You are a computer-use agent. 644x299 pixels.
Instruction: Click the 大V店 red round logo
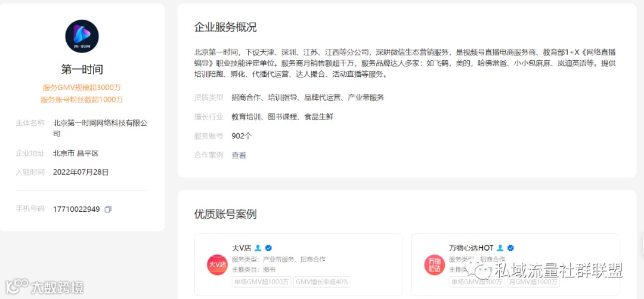tap(217, 265)
